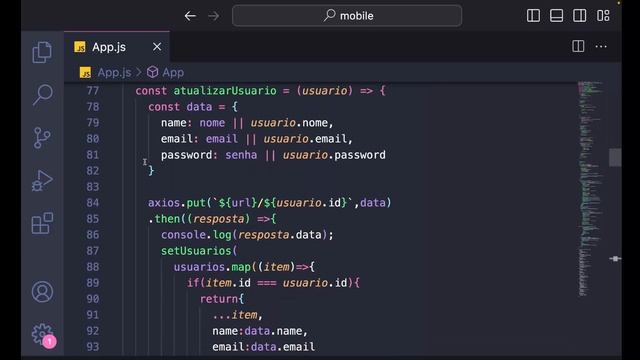Click 'senha' on line 81
The height and width of the screenshot is (360, 640).
241,155
